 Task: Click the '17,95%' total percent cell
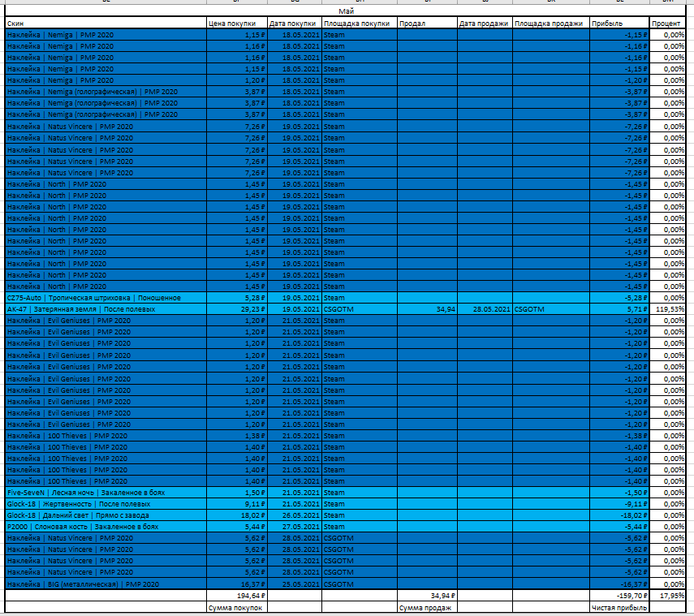coord(667,596)
